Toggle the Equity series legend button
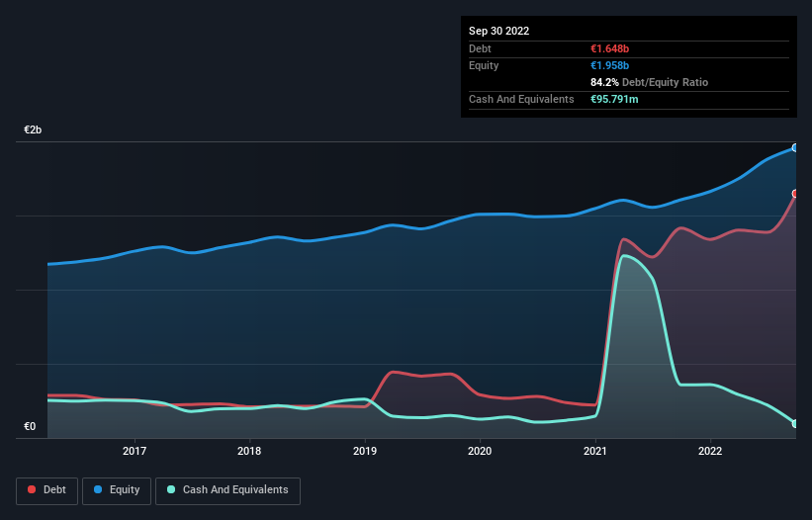 coord(117,490)
